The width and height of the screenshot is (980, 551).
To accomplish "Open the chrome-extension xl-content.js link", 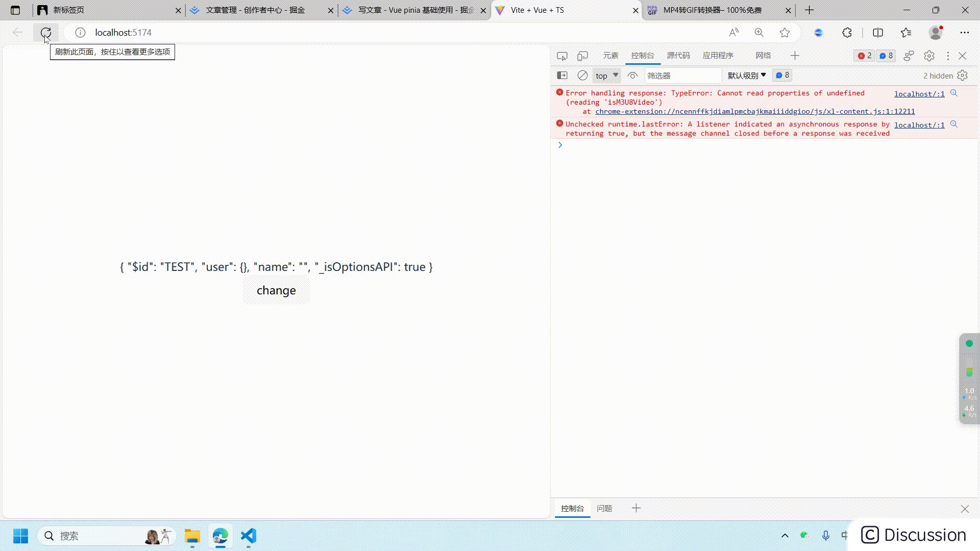I will point(755,111).
